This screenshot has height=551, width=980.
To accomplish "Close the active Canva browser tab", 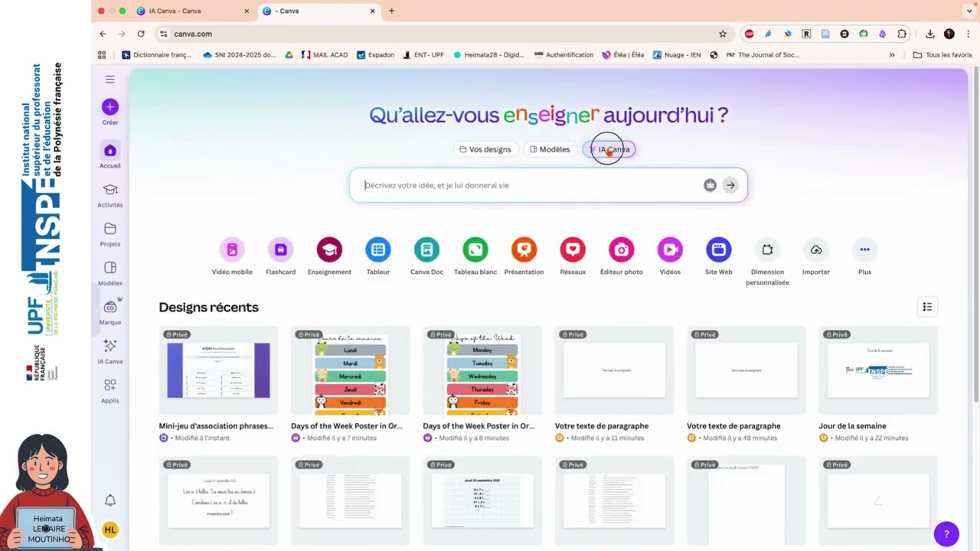I will [373, 11].
